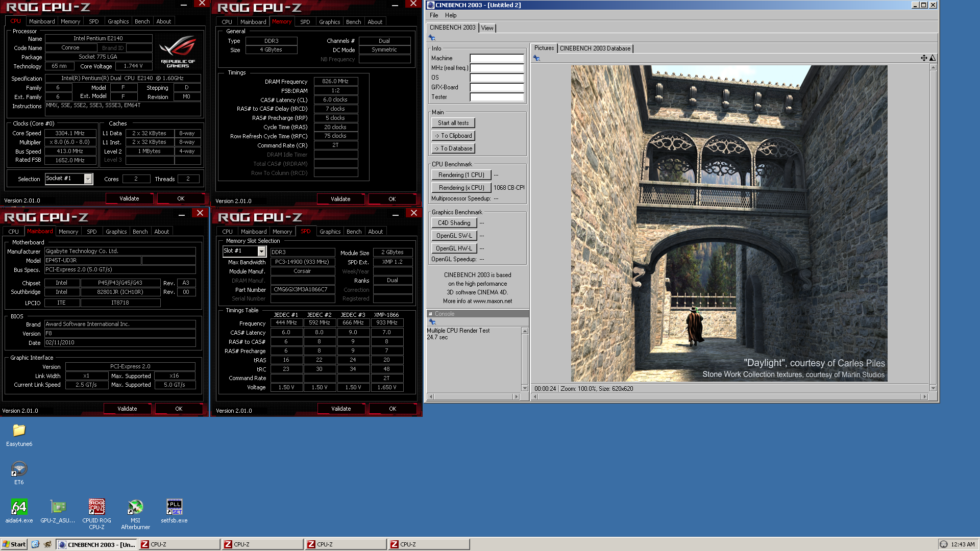Open the aida64.exe desktop icon
The image size is (980, 551).
tap(19, 511)
